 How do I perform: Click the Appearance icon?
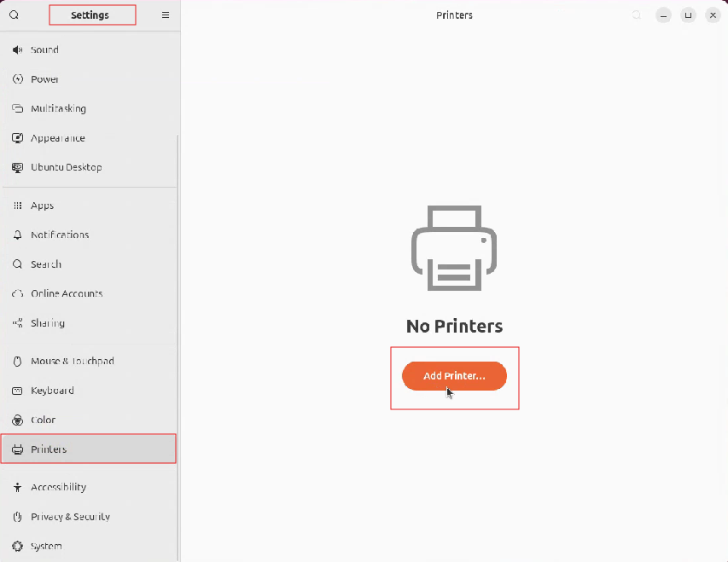pos(17,138)
